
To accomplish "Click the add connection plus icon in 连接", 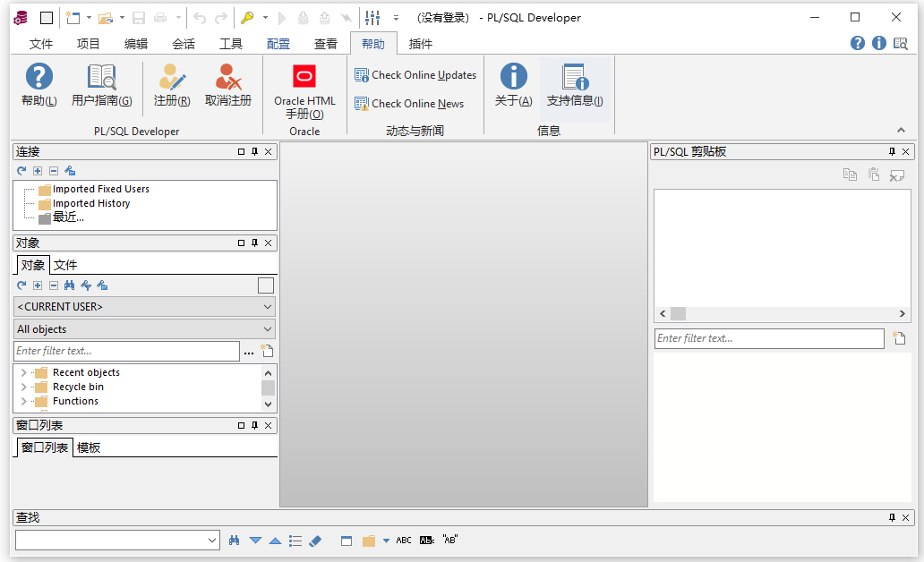I will click(38, 171).
